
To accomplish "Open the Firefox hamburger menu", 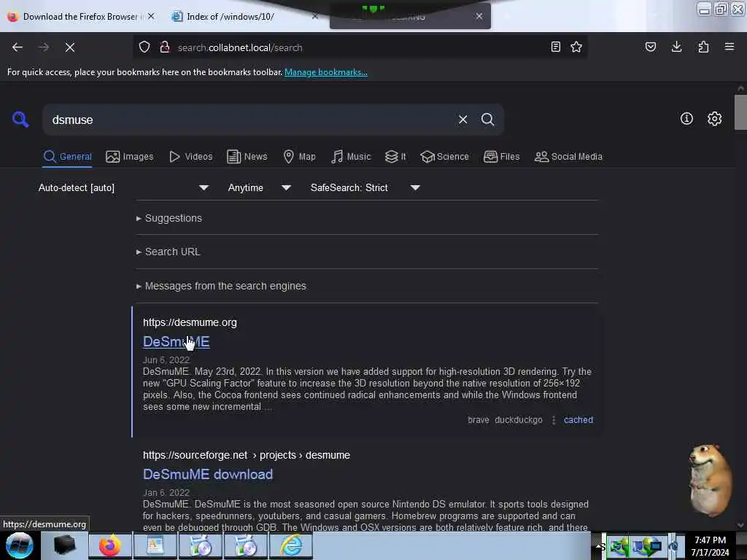I will (729, 47).
